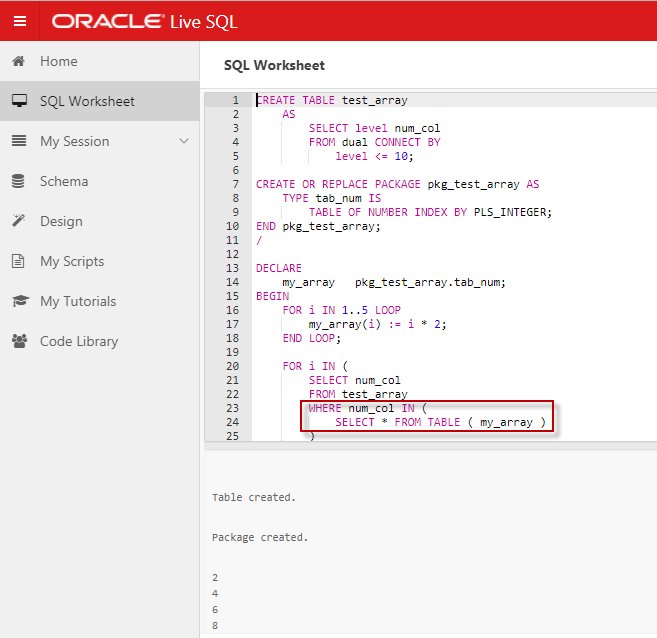Click the DECLARE keyword in editor
Screen dimensions: 657x638
(279, 268)
